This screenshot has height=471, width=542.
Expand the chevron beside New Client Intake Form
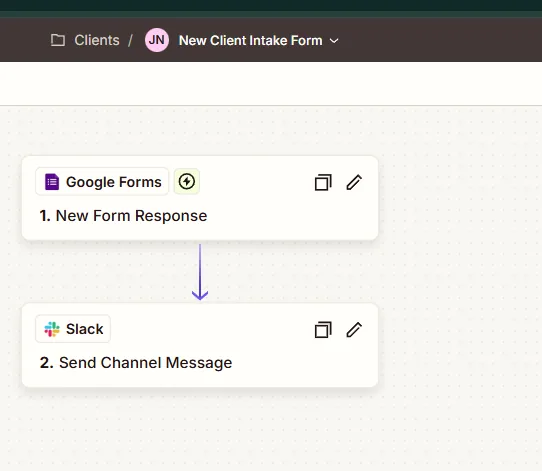click(334, 41)
